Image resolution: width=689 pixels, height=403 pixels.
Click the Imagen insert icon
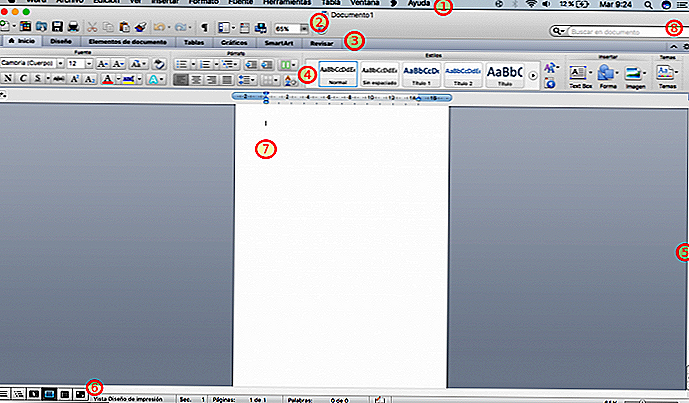tap(632, 74)
